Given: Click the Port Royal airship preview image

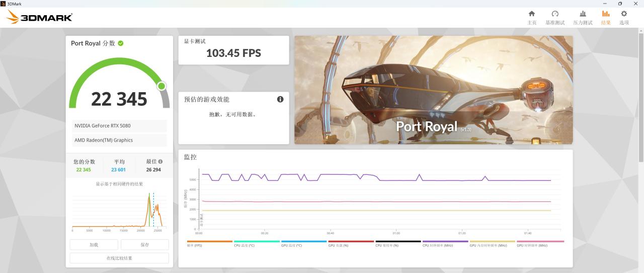Looking at the screenshot, I should (434, 90).
